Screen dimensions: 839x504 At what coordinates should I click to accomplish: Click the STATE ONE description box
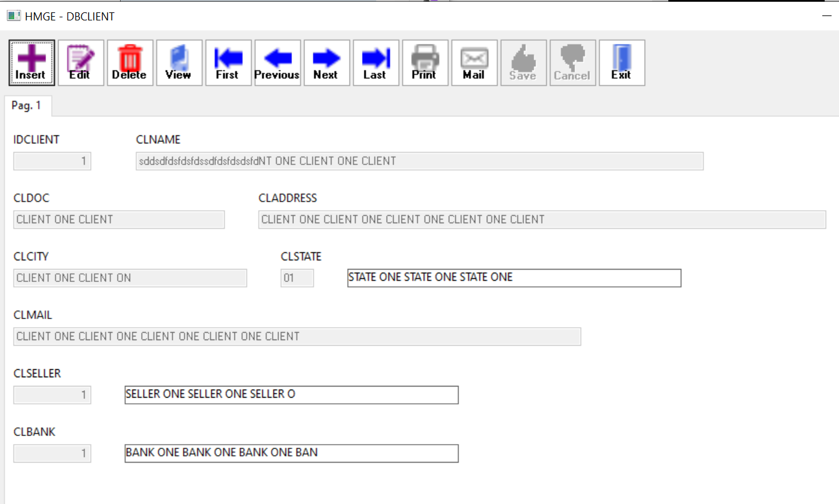[x=514, y=278]
